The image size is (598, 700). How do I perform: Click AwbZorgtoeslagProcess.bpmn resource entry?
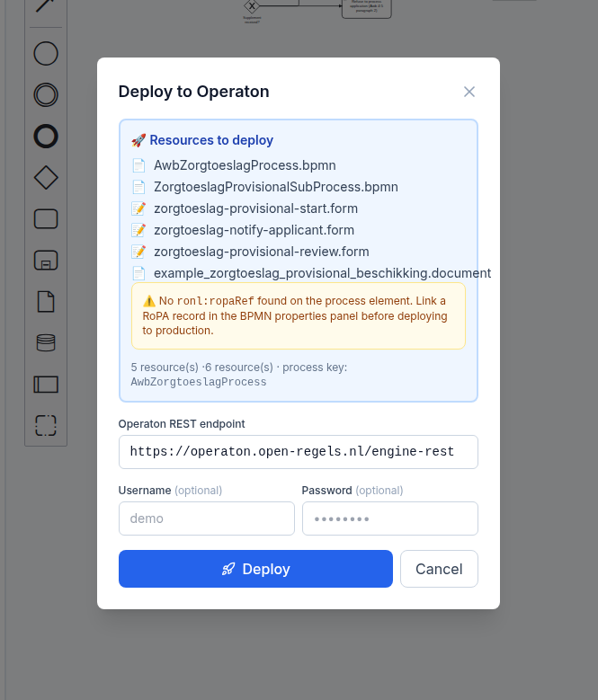coord(245,165)
